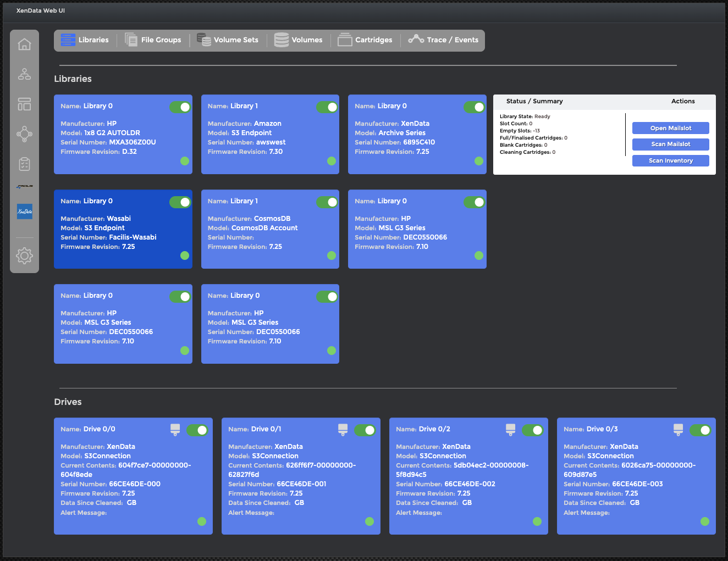Viewport: 728px width, 561px height.
Task: Click the Empty Slots: -13 text
Action: tap(520, 131)
